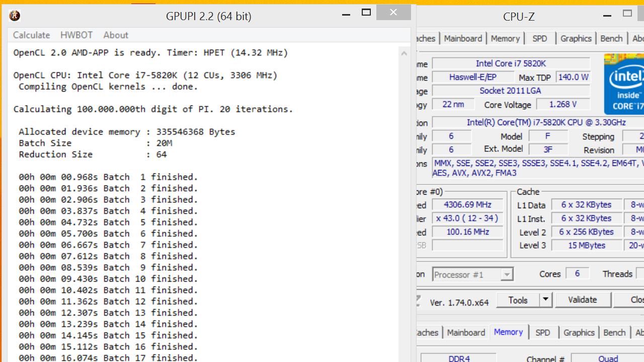Image resolution: width=644 pixels, height=362 pixels.
Task: Switch to upper Bench tab in CPU-Z
Action: pyautogui.click(x=612, y=39)
